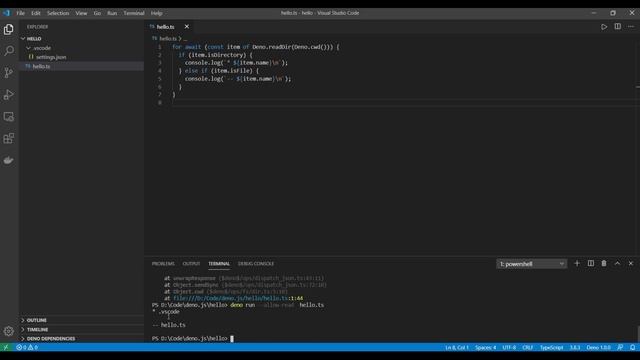Expand the TIMELINE section
This screenshot has height=360, width=640.
(82, 329)
